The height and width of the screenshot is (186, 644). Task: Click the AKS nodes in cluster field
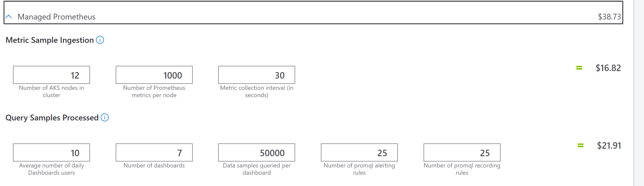tap(51, 75)
